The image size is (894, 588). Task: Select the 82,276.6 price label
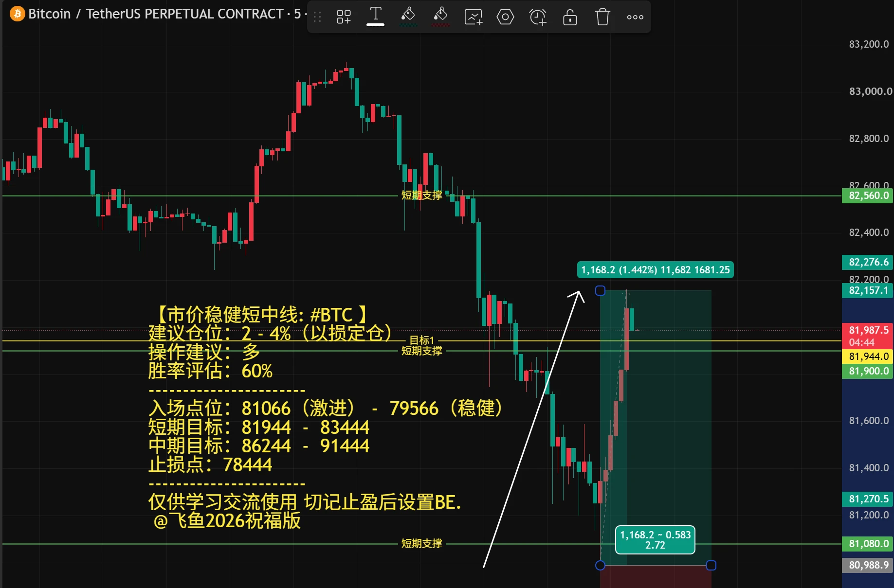pyautogui.click(x=868, y=262)
